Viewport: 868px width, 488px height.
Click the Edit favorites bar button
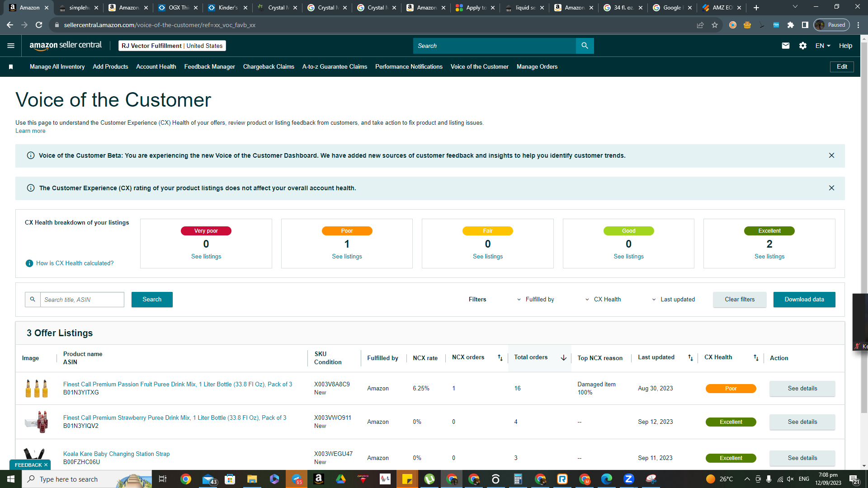coord(842,67)
